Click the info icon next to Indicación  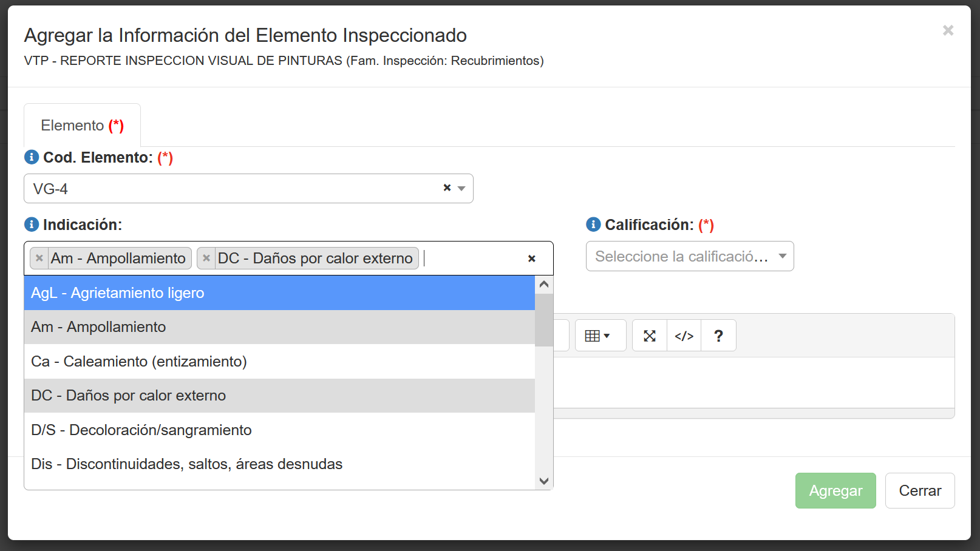click(32, 225)
